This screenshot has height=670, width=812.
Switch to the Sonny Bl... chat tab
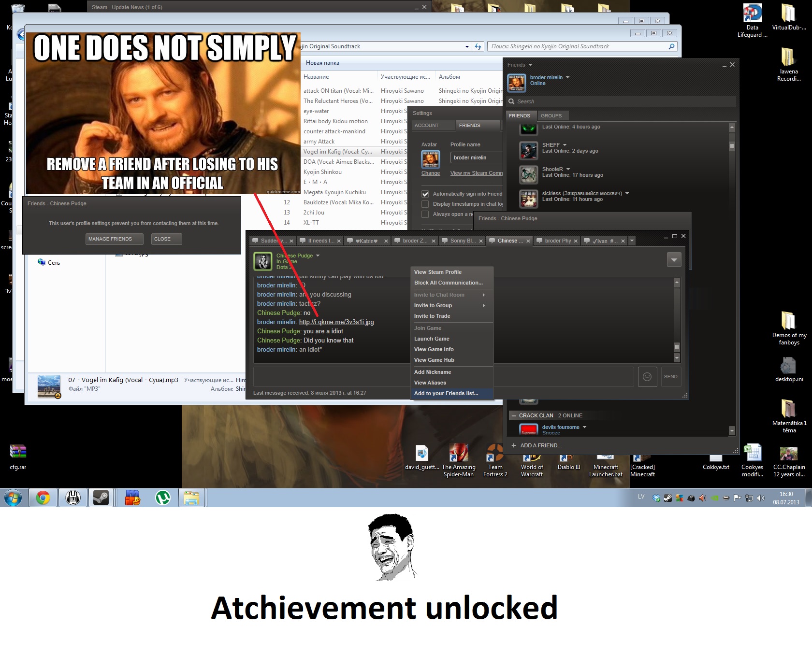pyautogui.click(x=462, y=241)
